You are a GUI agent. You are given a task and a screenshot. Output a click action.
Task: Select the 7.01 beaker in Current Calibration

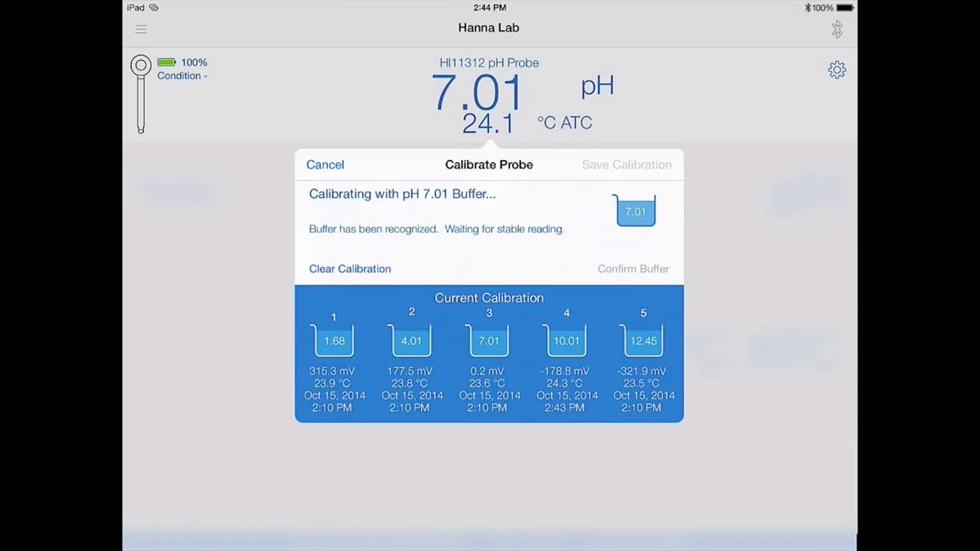pos(488,341)
